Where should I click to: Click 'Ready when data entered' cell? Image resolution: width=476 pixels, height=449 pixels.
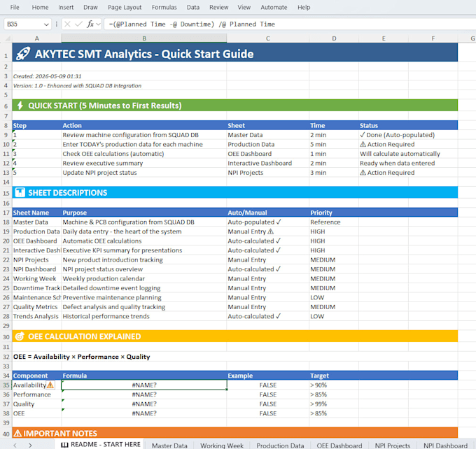[x=397, y=163]
